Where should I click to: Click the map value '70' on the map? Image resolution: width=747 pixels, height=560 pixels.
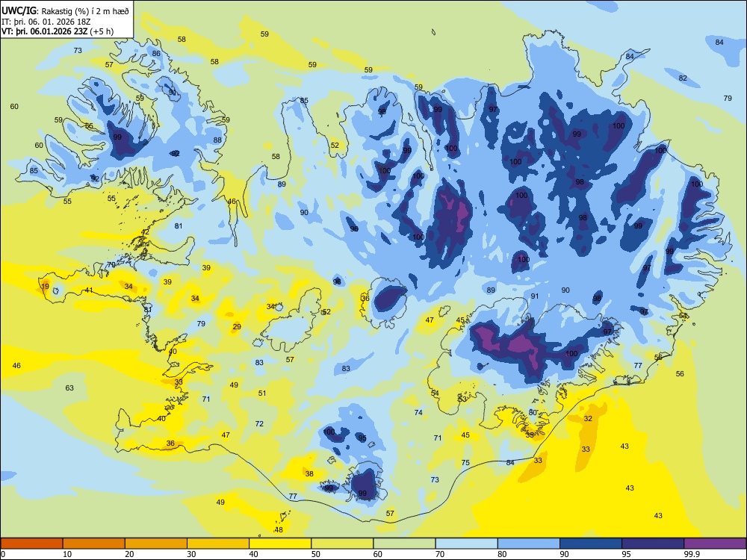pos(111,265)
